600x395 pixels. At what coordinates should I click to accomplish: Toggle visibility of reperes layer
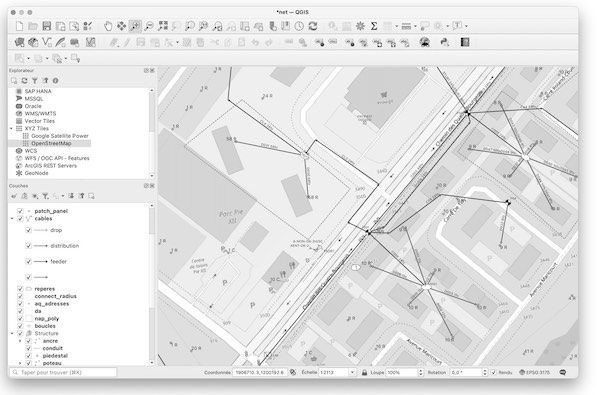tap(20, 289)
